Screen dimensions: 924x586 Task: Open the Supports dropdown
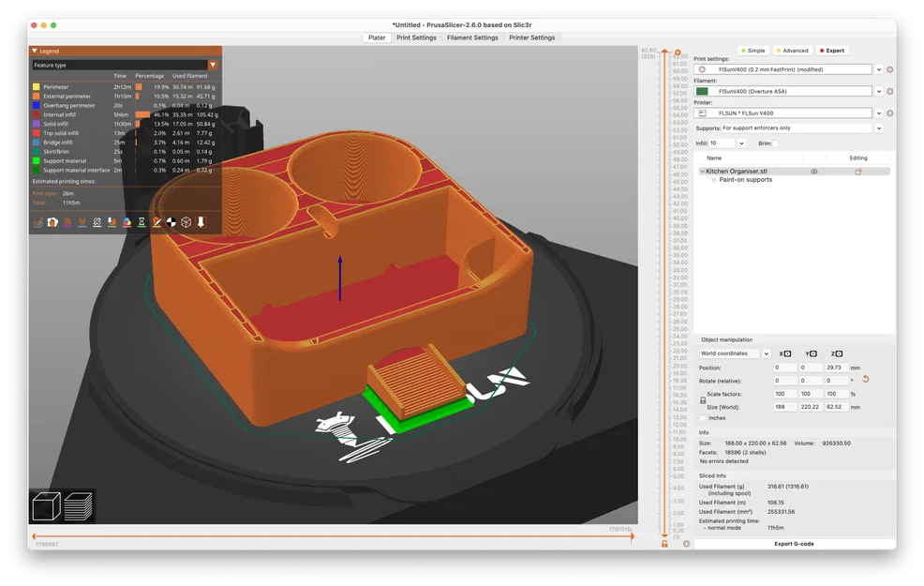tap(878, 128)
